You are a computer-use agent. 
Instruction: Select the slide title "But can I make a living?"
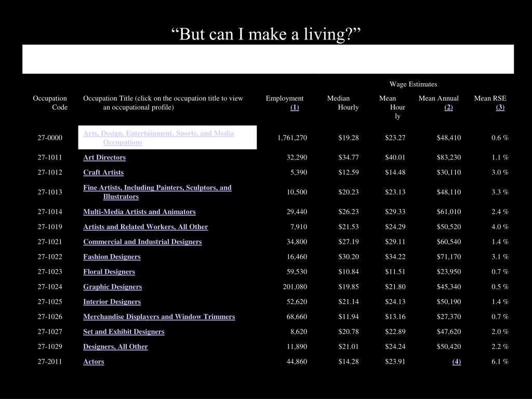pyautogui.click(x=266, y=34)
